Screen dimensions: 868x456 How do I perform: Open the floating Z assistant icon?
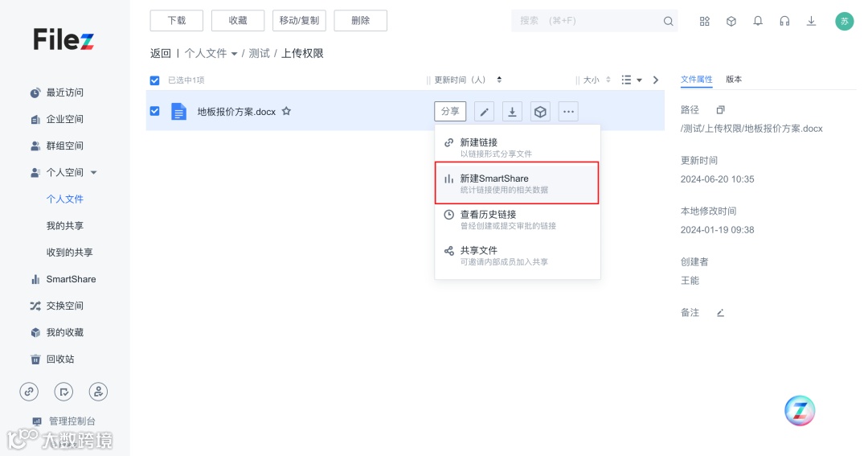point(800,411)
